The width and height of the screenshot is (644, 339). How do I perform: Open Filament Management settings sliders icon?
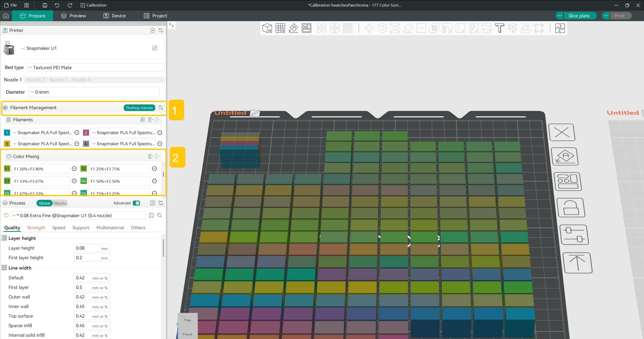pos(161,108)
